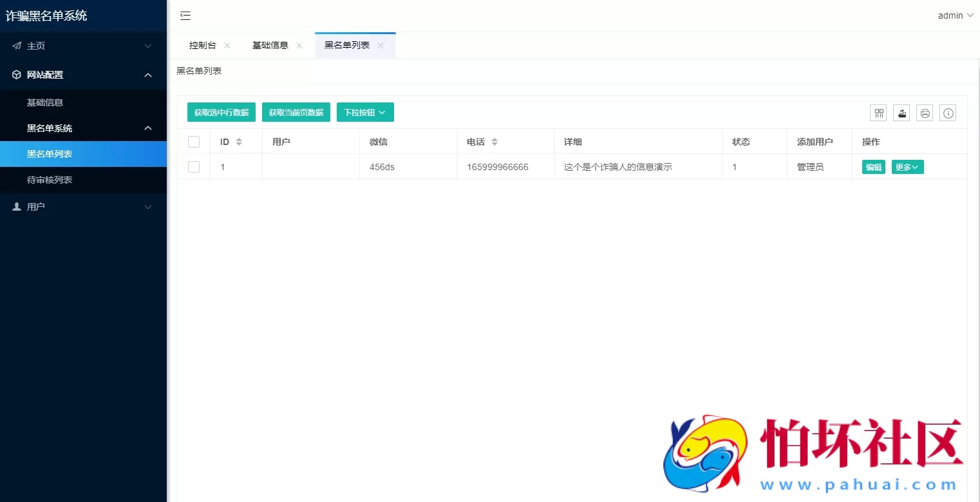Switch to the 控制台 tab

[x=203, y=45]
